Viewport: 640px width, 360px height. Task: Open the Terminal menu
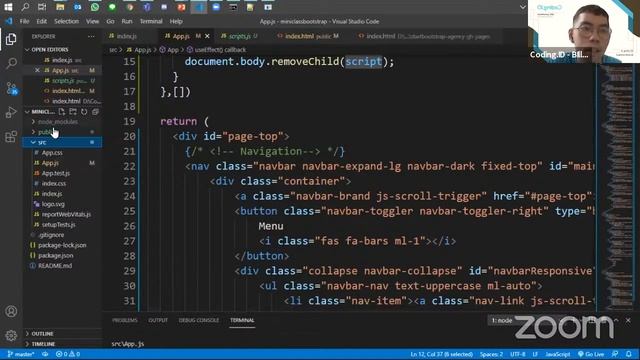tap(151, 21)
